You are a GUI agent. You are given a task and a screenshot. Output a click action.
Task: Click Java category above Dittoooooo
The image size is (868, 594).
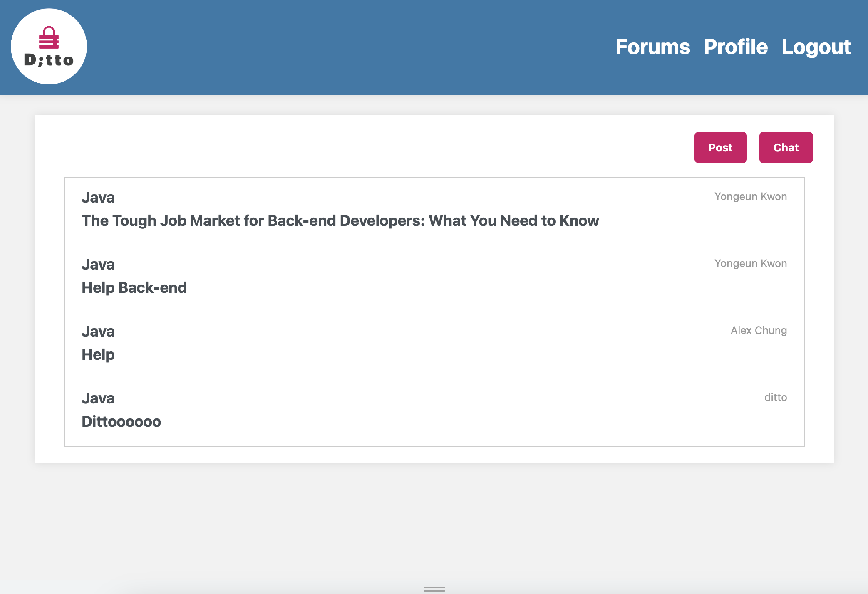click(98, 398)
